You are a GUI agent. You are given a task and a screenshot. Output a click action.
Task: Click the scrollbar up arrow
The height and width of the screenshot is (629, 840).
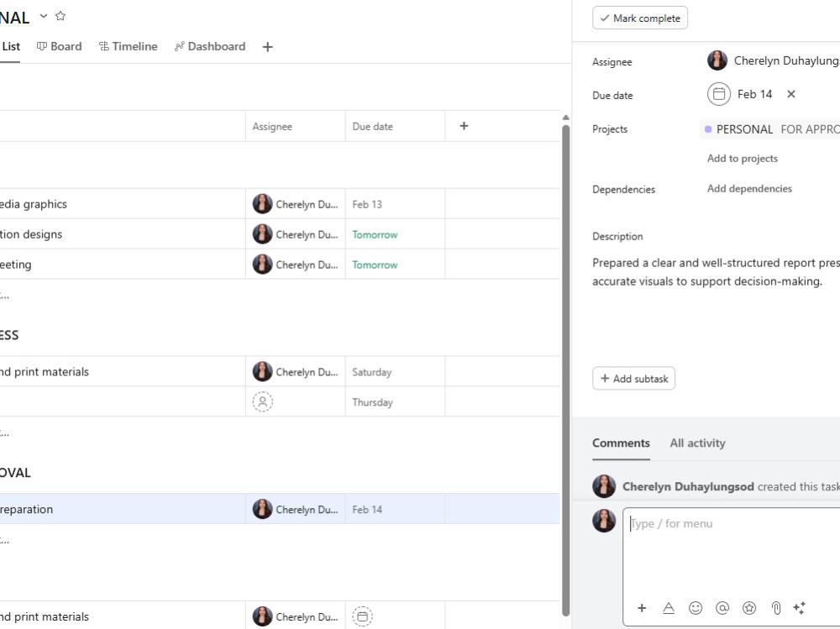coord(565,118)
